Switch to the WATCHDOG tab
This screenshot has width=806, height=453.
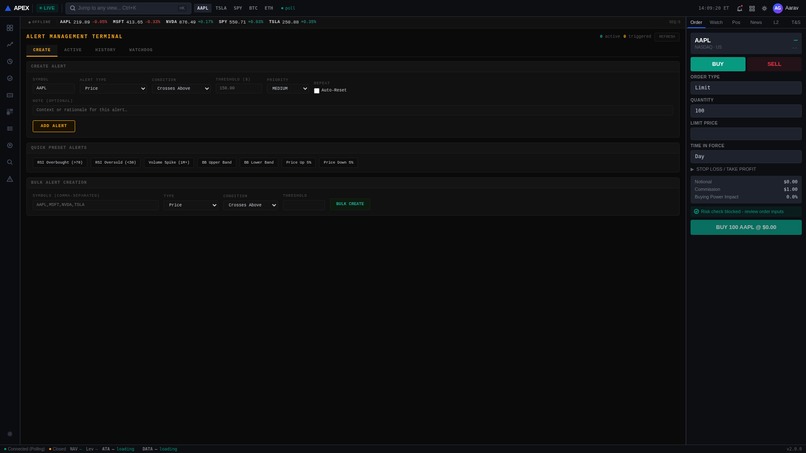pos(141,50)
